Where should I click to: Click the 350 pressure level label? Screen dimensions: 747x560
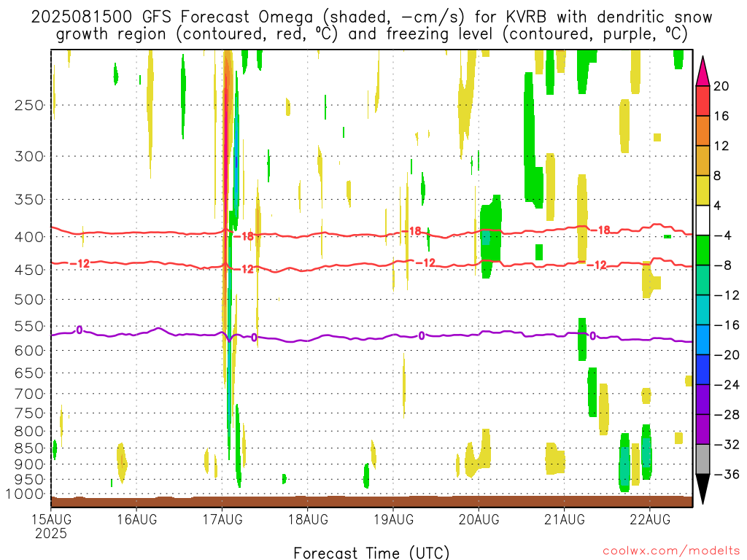click(29, 200)
